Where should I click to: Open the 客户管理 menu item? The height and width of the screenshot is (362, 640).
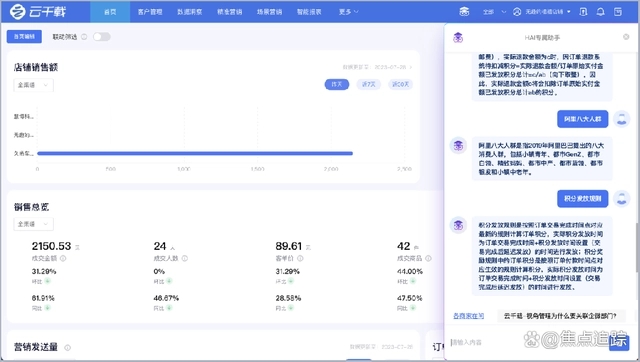150,12
